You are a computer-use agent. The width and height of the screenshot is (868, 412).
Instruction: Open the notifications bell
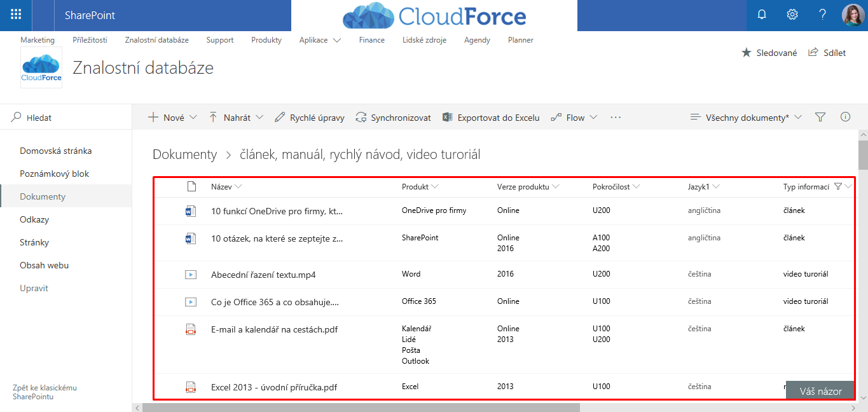pos(762,15)
